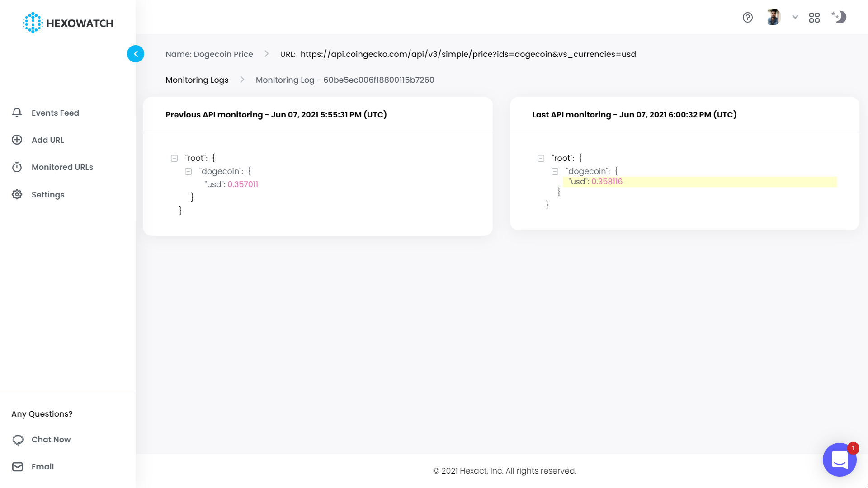Click the breadcrumb arrow after Monitoring Logs
The height and width of the screenshot is (488, 868).
coord(242,80)
